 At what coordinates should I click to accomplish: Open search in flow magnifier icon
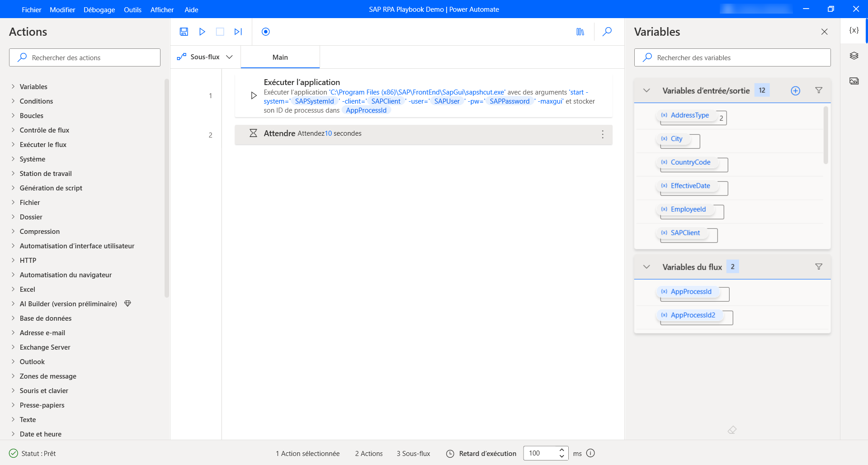coord(607,32)
